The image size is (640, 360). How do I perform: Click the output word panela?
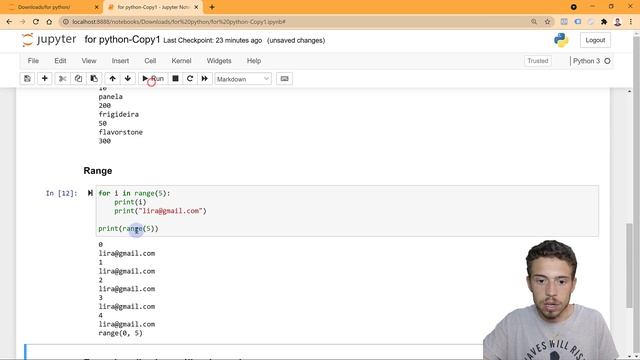coord(111,97)
